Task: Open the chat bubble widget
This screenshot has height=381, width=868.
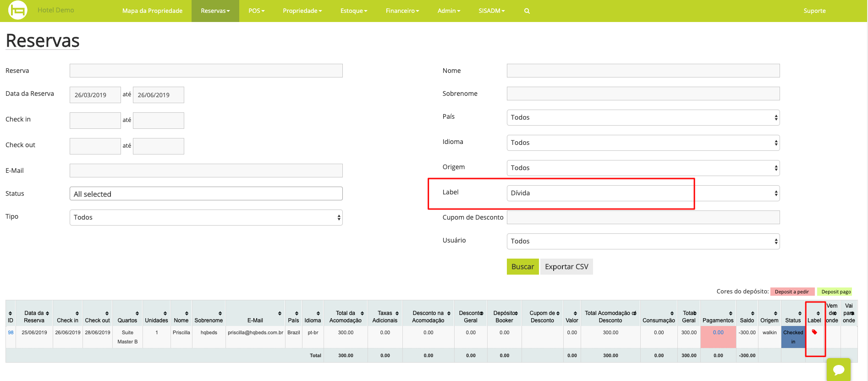Action: [839, 370]
